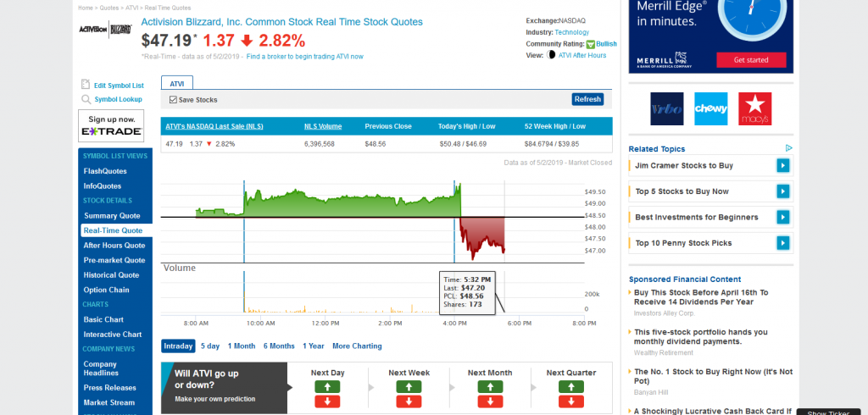Open the E*TRADE sign up banner

pyautogui.click(x=111, y=125)
